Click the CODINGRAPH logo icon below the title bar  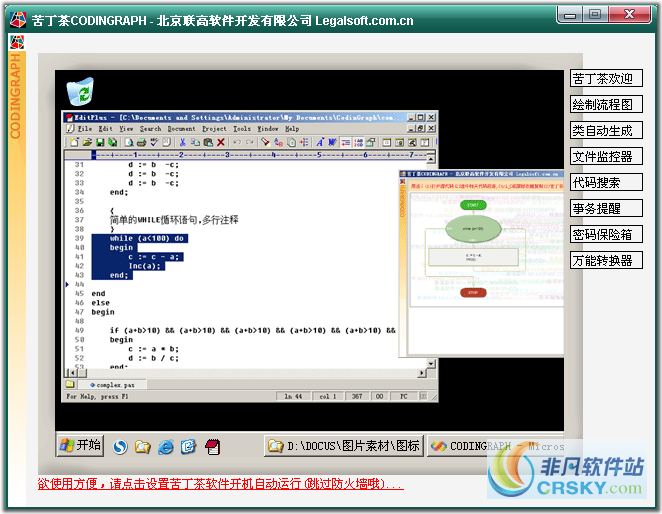click(17, 42)
